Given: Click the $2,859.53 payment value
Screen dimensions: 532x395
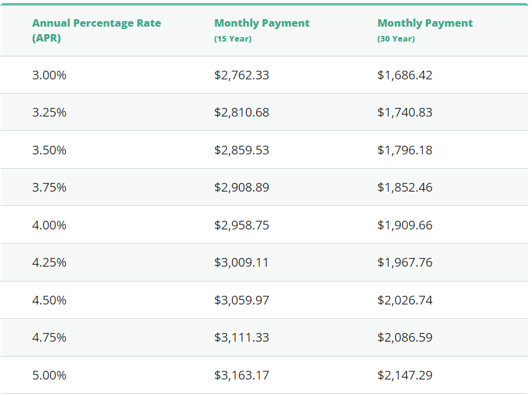Looking at the screenshot, I should pos(241,150).
